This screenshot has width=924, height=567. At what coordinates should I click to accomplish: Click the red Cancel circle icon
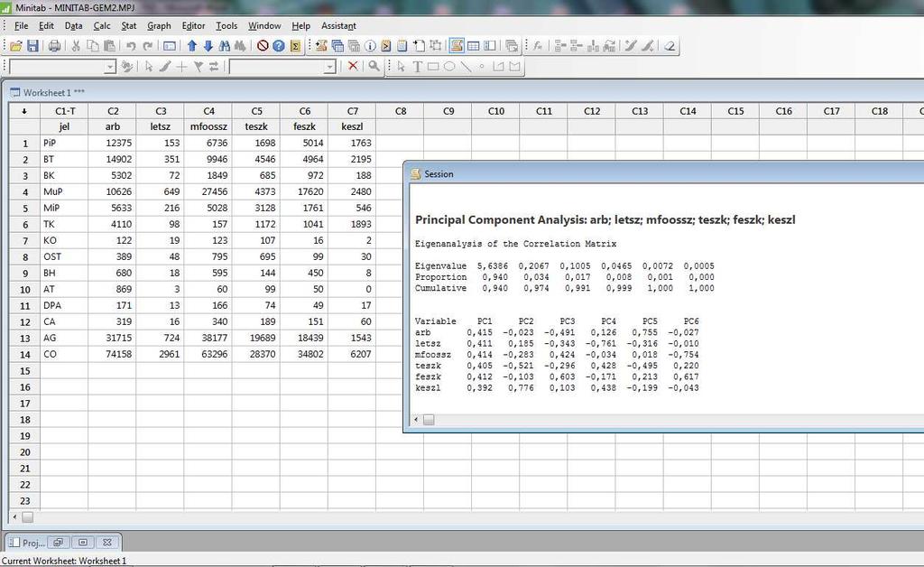(263, 46)
